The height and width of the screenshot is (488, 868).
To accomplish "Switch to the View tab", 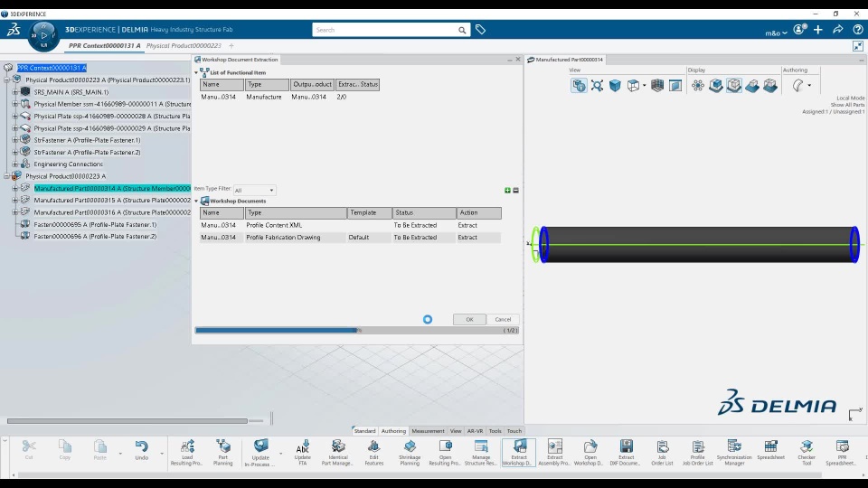I will click(456, 430).
